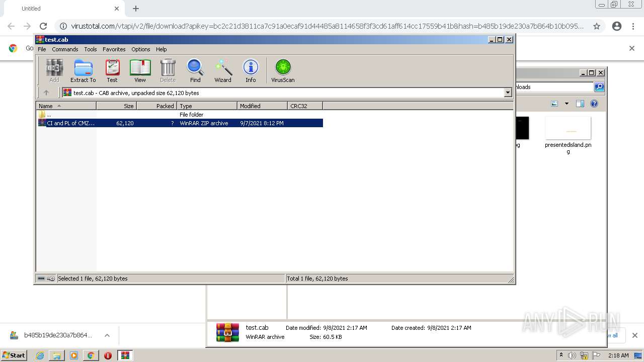The image size is (644, 362).
Task: Sort by the Modified column header
Action: coord(262,106)
